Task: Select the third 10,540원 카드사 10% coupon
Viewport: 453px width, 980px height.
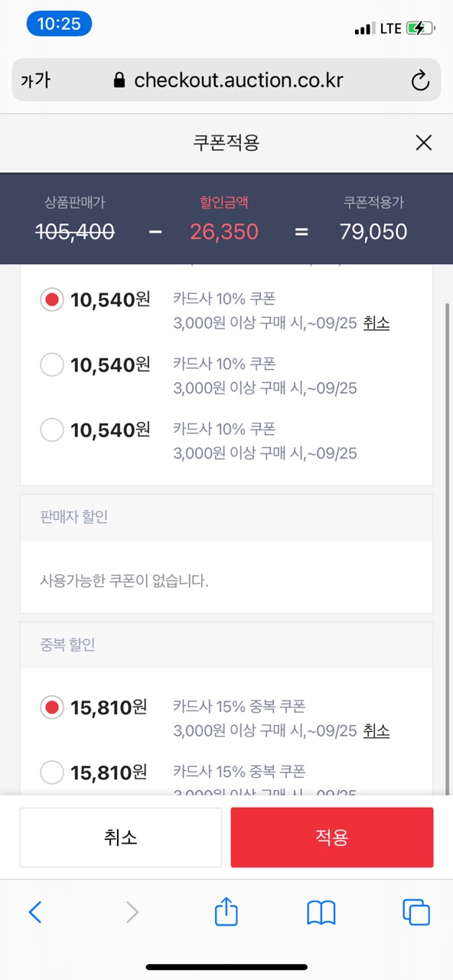Action: (52, 430)
